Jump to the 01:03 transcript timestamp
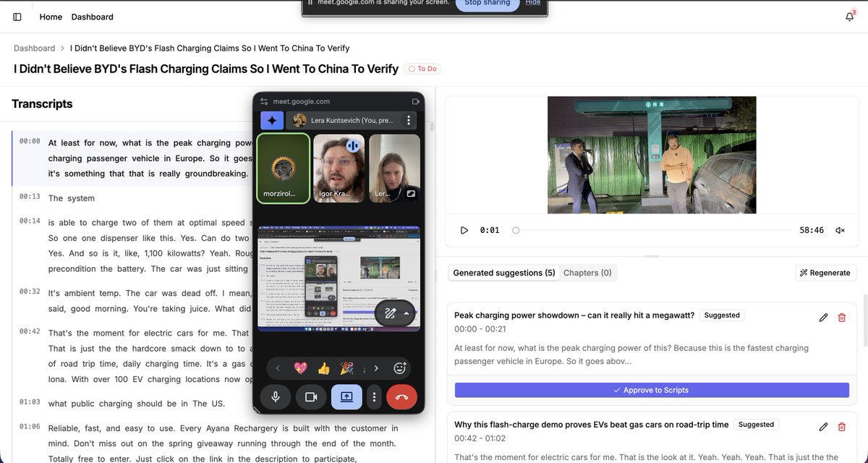This screenshot has height=463, width=868. coord(30,402)
